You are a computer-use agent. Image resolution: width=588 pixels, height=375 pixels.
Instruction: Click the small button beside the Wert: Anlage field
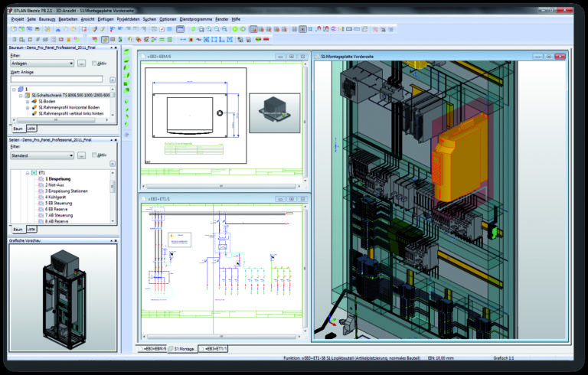[x=112, y=80]
